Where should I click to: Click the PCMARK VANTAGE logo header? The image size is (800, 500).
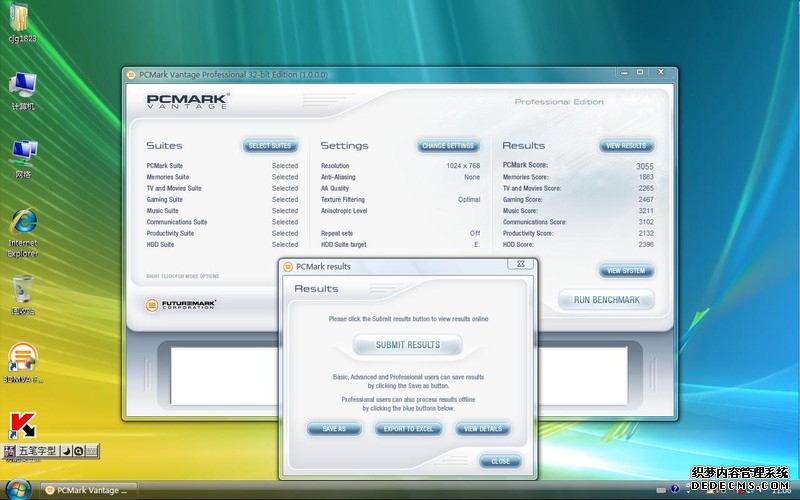[188, 101]
